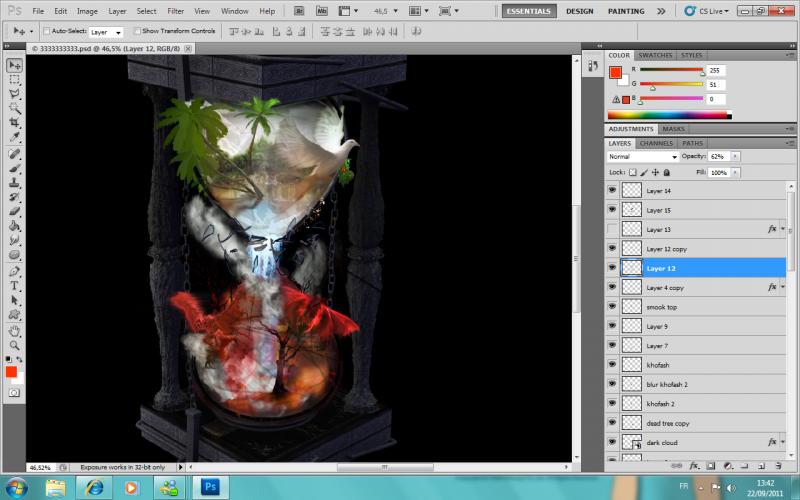Select the Crop tool
This screenshot has width=800, height=500.
coord(15,122)
